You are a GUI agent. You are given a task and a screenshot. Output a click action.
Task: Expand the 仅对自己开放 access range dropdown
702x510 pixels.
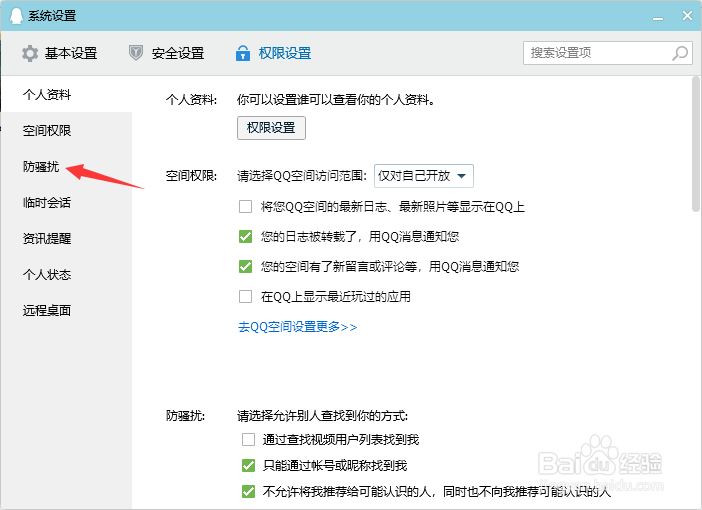point(424,176)
